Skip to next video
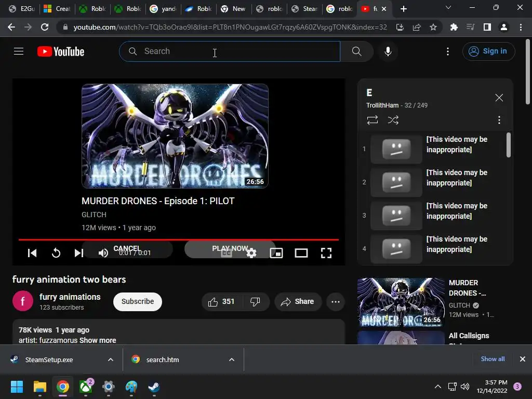Viewport: 532px width, 399px height. pyautogui.click(x=79, y=253)
